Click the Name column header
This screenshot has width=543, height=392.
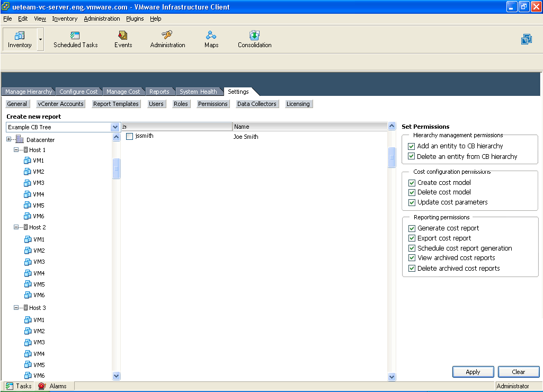[309, 127]
